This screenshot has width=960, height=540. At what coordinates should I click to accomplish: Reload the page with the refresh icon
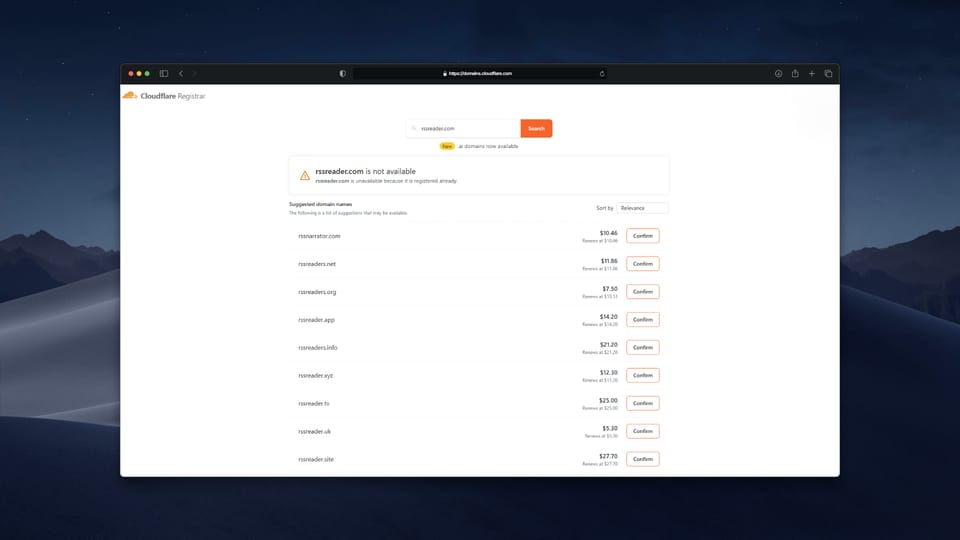click(x=602, y=73)
